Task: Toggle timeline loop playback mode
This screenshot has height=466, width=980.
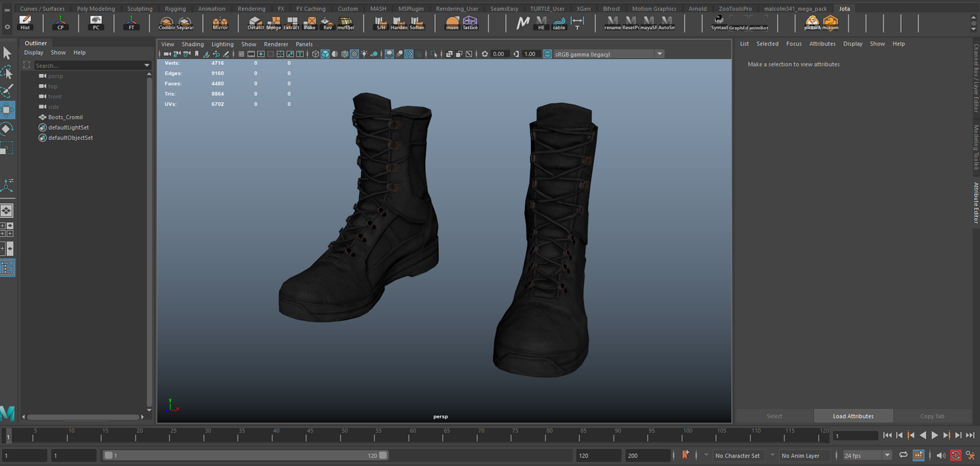Action: click(903, 455)
